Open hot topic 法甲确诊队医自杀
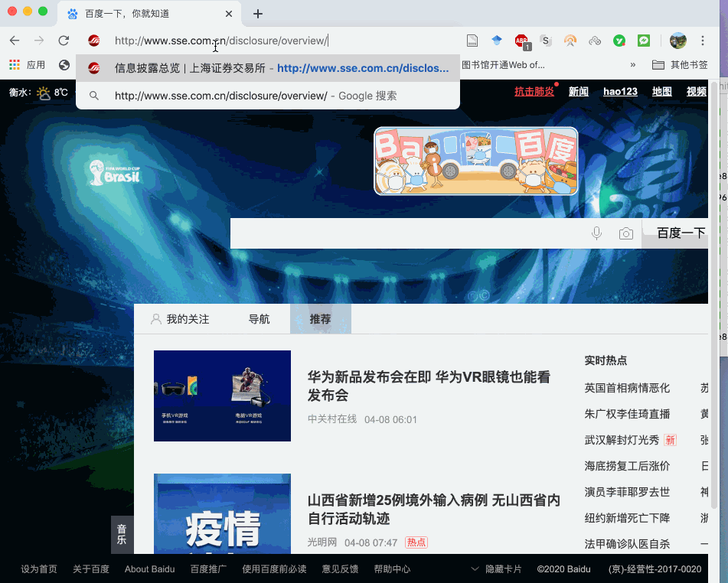Viewport: 728px width, 583px height. point(627,544)
